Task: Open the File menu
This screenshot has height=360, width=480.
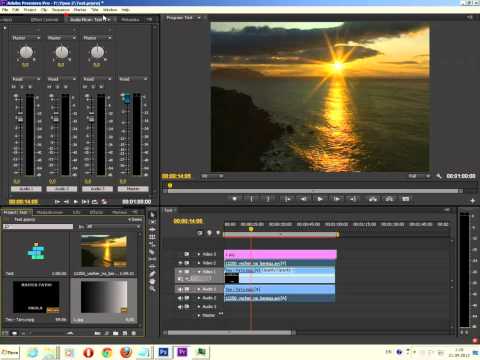Action: [5, 10]
